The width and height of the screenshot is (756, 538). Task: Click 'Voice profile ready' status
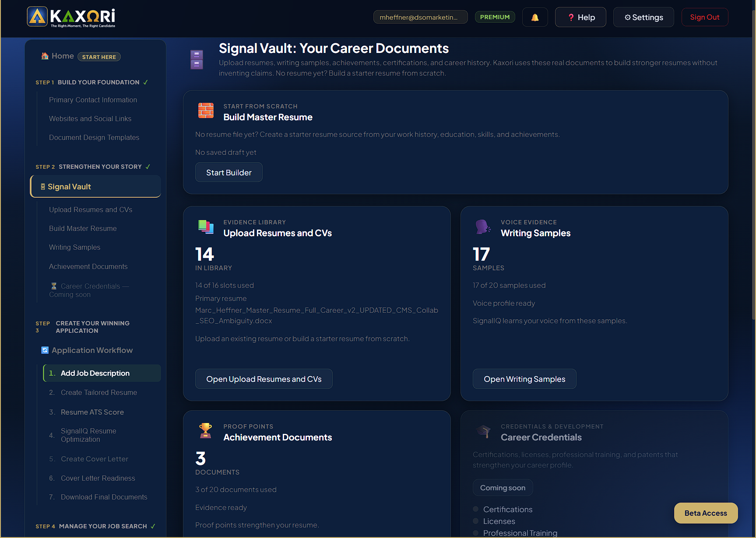coord(504,303)
